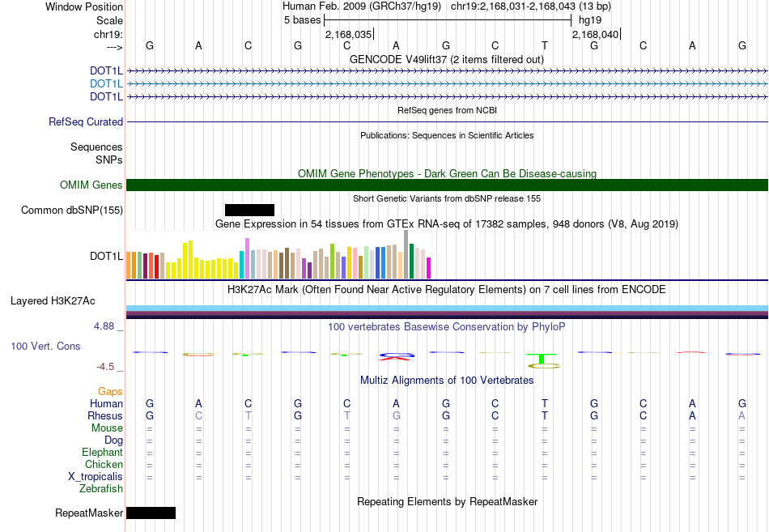Click the hg19 scale label
This screenshot has height=532, width=769.
tap(590, 20)
